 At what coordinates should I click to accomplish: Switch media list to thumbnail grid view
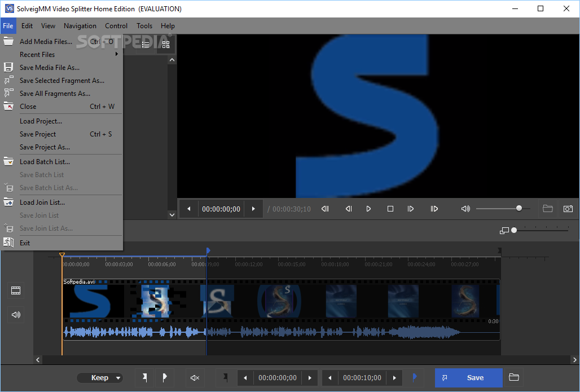point(166,45)
